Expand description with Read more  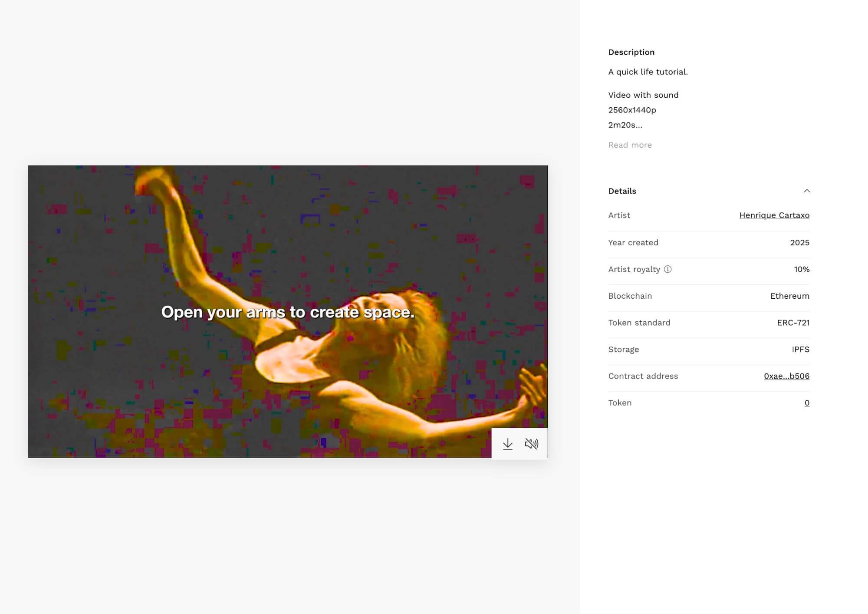pos(630,145)
